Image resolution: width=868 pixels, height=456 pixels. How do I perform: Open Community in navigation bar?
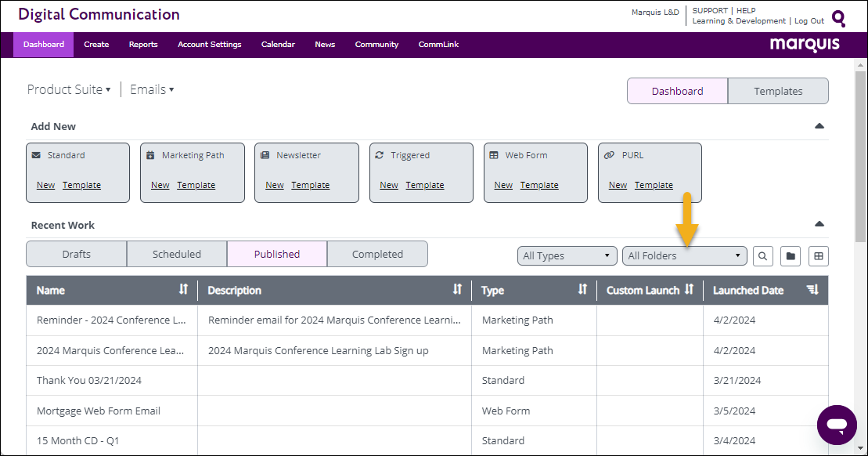376,45
